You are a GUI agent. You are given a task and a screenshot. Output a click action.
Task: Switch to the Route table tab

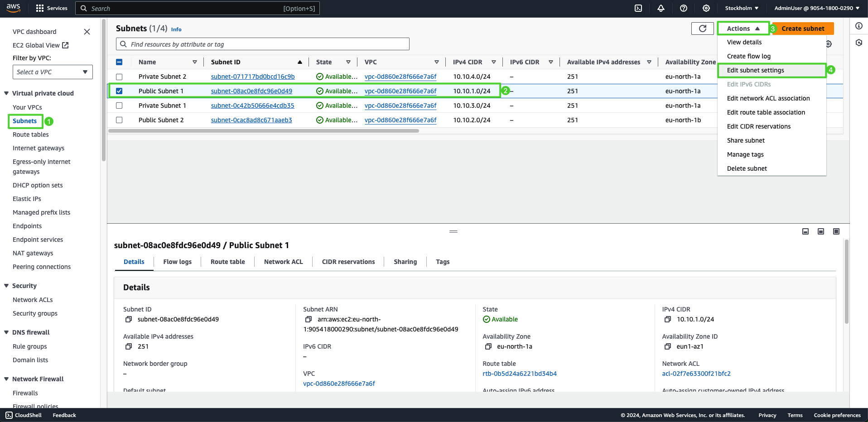[x=227, y=262]
